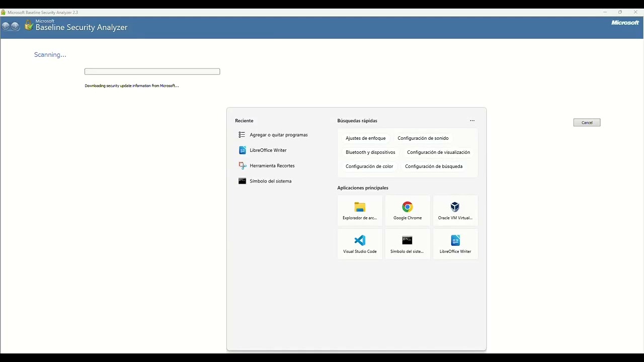The image size is (644, 362).
Task: Select Ajustes de enfoque quick search
Action: [366, 138]
